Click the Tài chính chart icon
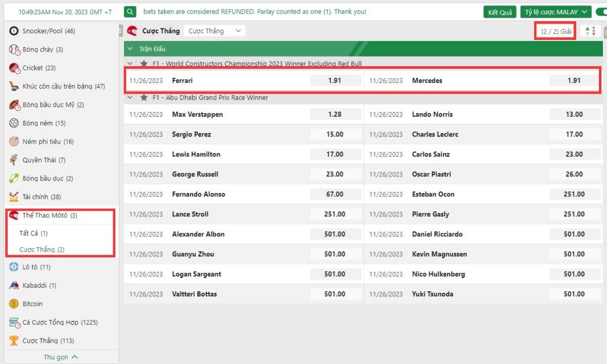This screenshot has width=607, height=364. click(x=14, y=197)
